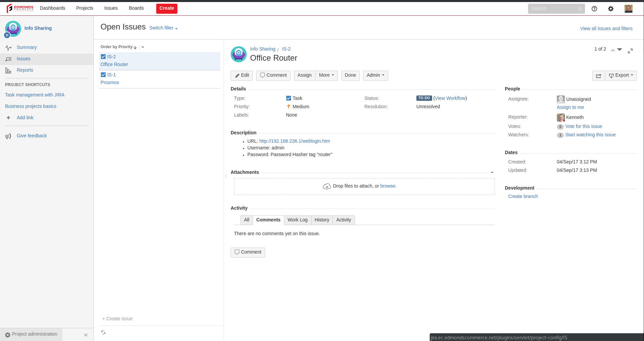Click the project avatar next to Office Router title
The height and width of the screenshot is (341, 644).
click(239, 54)
